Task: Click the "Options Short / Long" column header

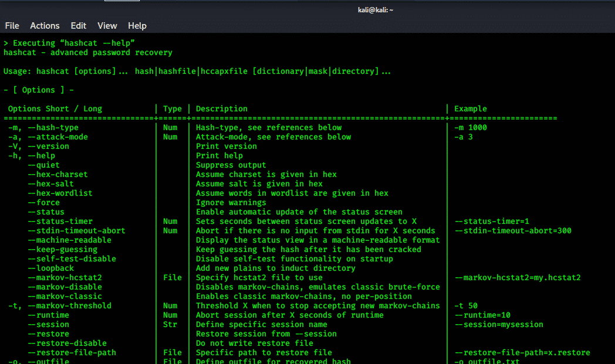Action: tap(55, 109)
